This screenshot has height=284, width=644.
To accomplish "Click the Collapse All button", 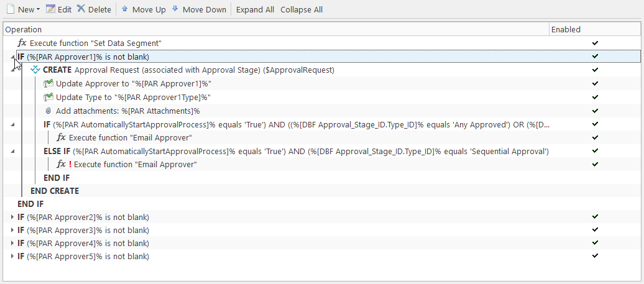I will 301,9.
